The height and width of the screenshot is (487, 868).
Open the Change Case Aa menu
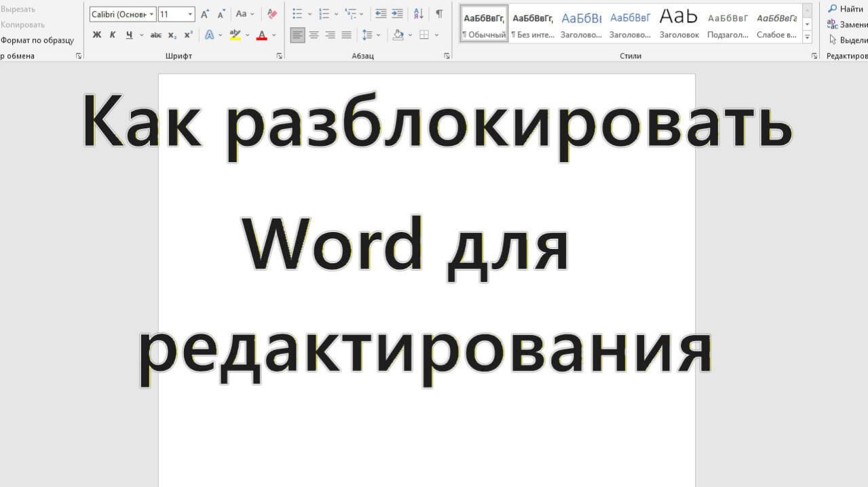click(x=245, y=14)
